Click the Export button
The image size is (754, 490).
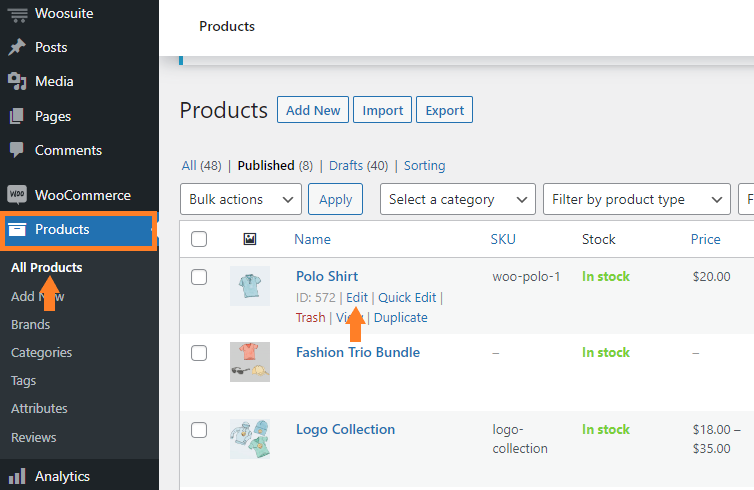[444, 110]
